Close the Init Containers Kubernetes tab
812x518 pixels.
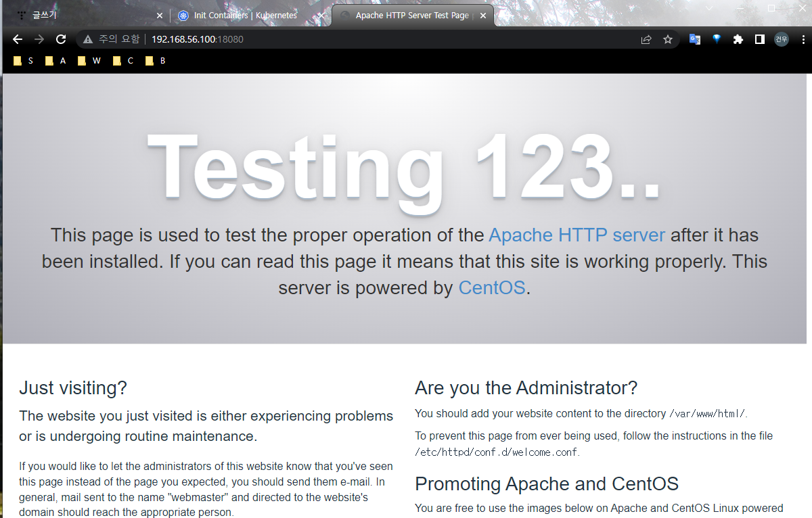320,16
